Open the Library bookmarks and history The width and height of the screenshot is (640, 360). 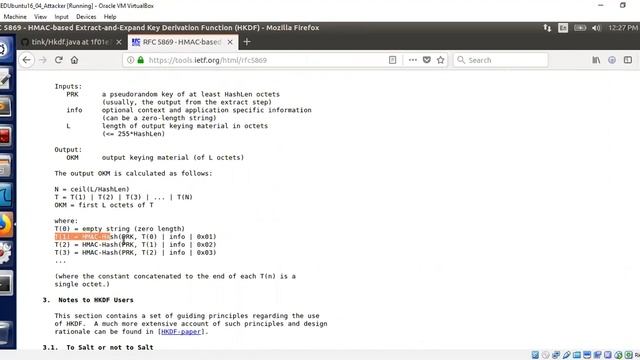coord(596,60)
